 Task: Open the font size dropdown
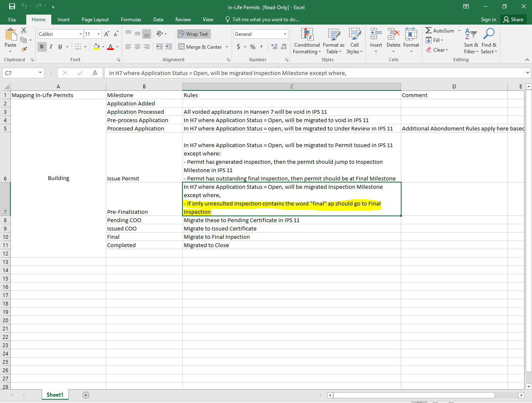[99, 34]
